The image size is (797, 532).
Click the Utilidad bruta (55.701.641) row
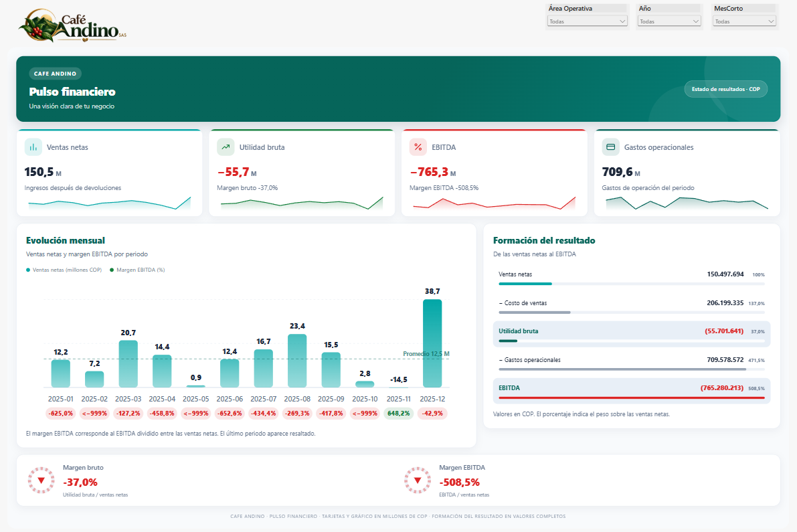[631, 334]
